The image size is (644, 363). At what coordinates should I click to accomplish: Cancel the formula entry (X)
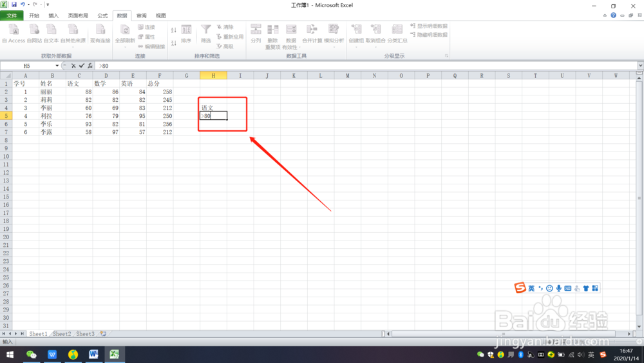tap(73, 66)
